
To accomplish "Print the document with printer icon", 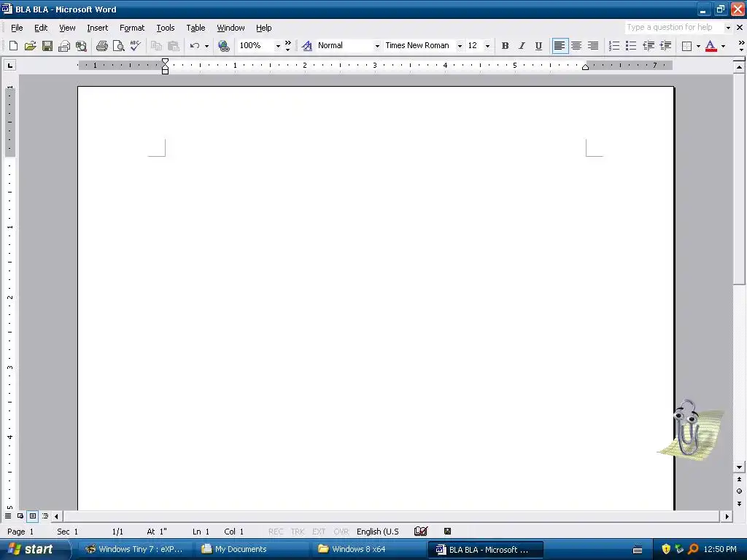I will pyautogui.click(x=101, y=46).
